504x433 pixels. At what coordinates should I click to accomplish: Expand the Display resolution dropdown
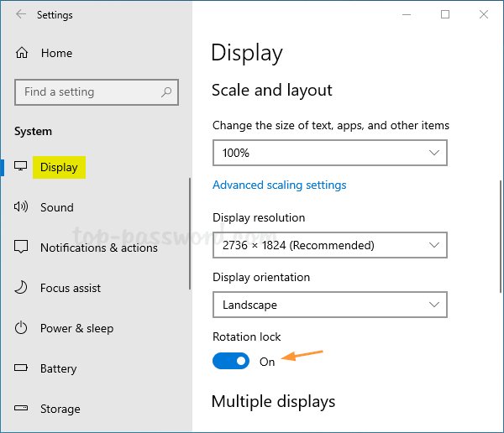pos(329,245)
